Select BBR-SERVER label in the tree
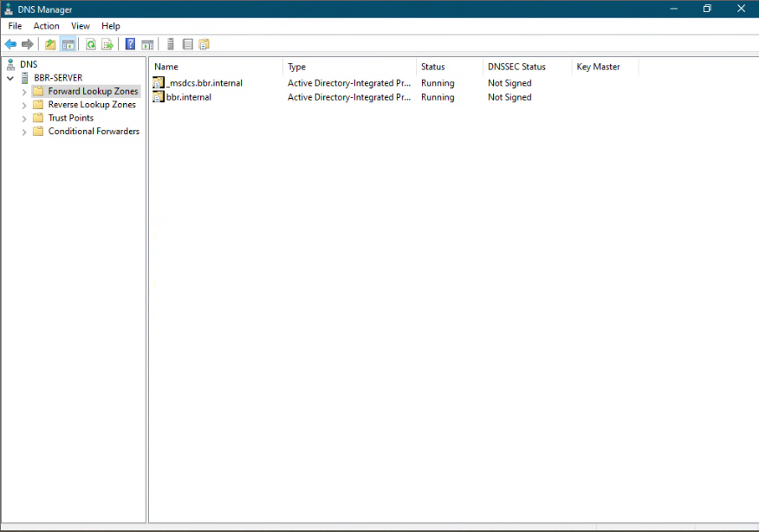 (x=58, y=78)
